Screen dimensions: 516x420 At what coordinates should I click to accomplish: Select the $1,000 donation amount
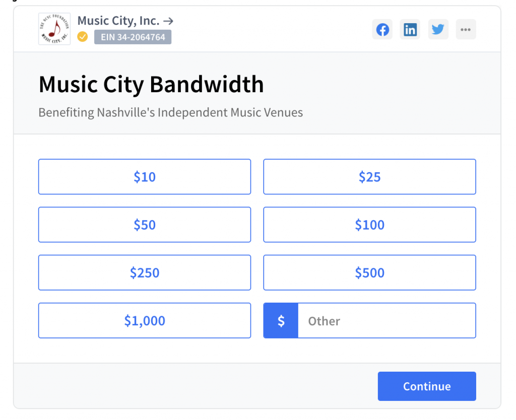145,320
